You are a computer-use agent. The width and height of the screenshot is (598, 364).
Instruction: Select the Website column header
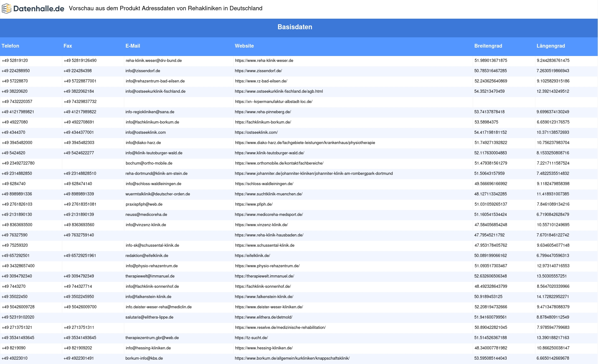click(x=244, y=46)
